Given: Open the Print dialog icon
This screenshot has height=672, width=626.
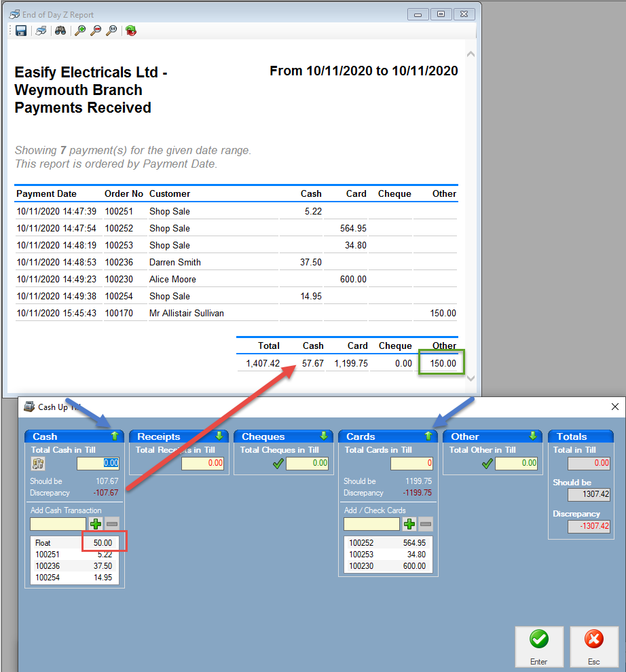Looking at the screenshot, I should pos(40,31).
